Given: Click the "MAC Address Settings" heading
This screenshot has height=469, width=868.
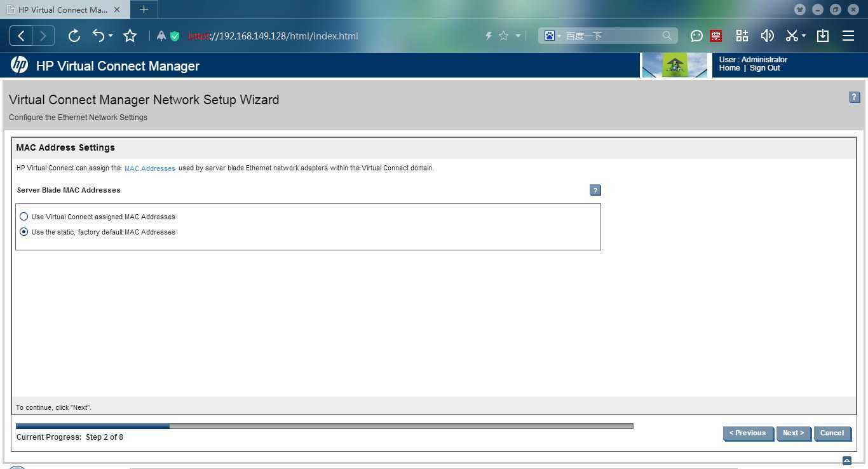Looking at the screenshot, I should click(65, 147).
